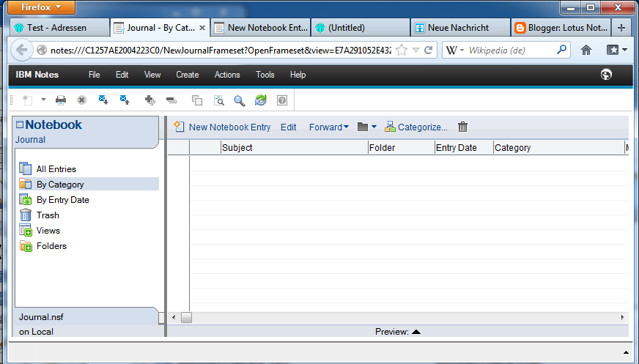
Task: Click the Print toolbar icon
Action: coord(61,100)
